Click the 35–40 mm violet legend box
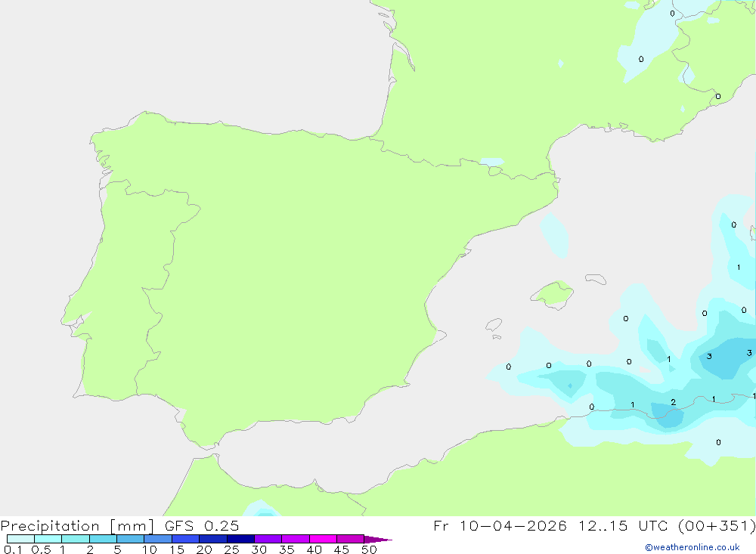756x554 pixels. coord(296,539)
